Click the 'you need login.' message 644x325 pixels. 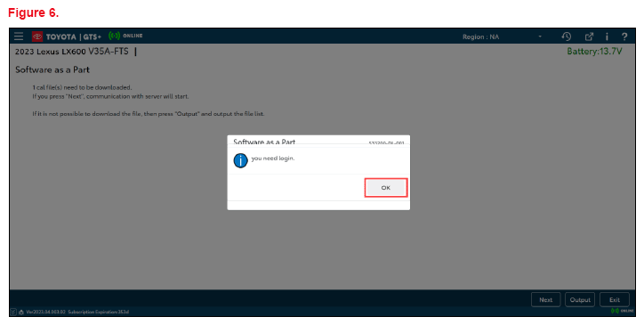tap(273, 158)
